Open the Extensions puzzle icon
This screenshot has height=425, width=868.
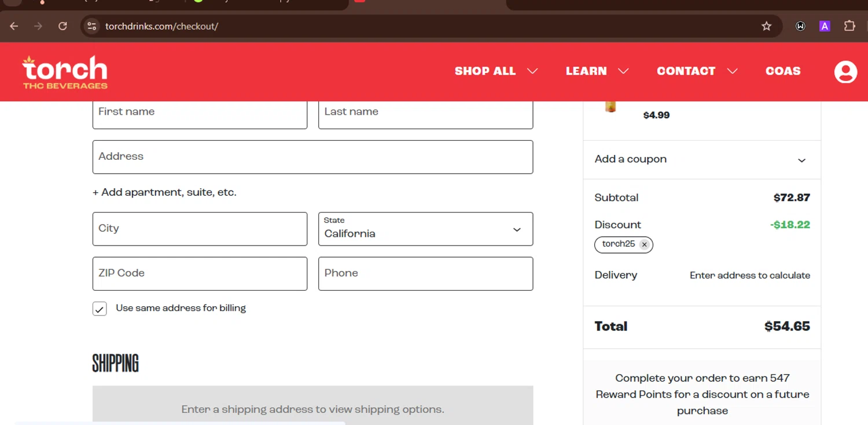(849, 26)
